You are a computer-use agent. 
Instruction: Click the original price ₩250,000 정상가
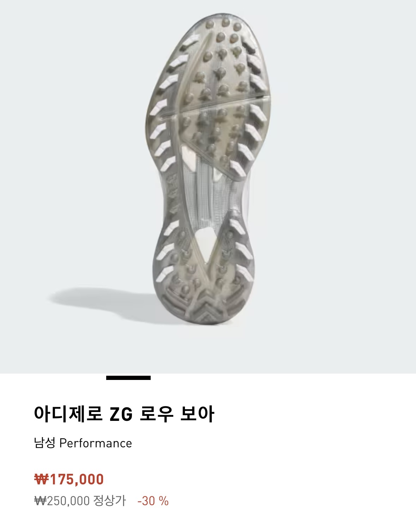coord(80,501)
